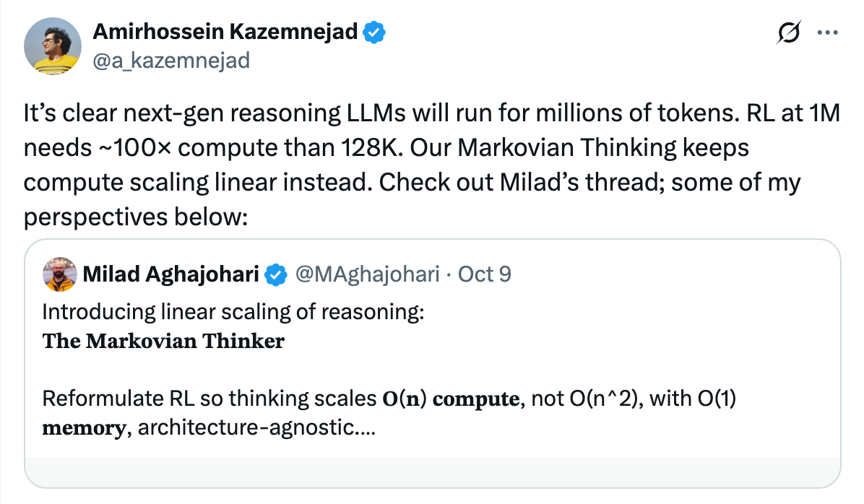Image resolution: width=864 pixels, height=504 pixels.
Task: Select the bold "The Markovian Thinker" title
Action: click(x=163, y=341)
